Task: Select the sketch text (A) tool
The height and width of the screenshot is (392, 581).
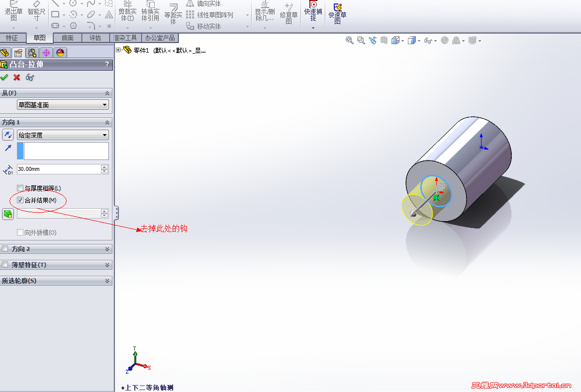Action: point(108,14)
